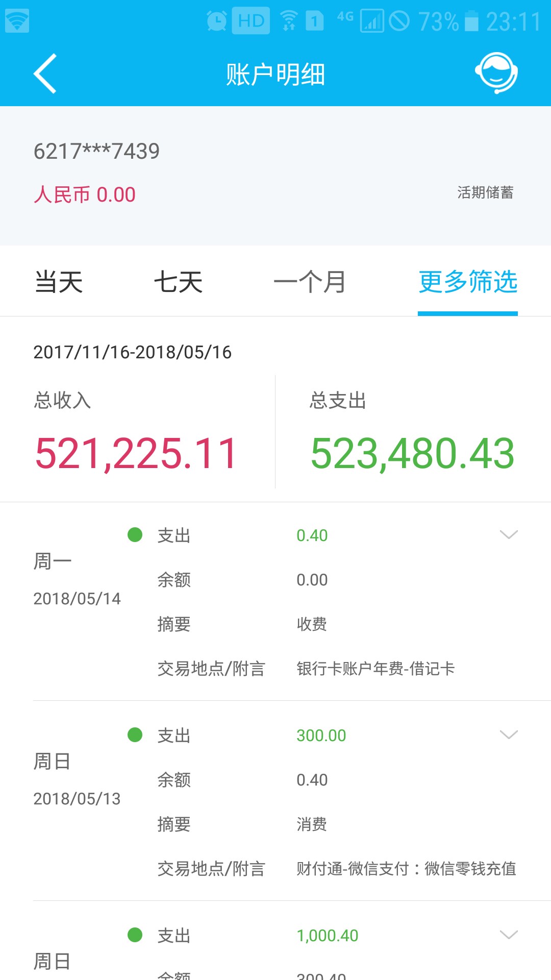Tap balance 人民币 0.00
Image resolution: width=551 pixels, height=980 pixels.
[85, 194]
